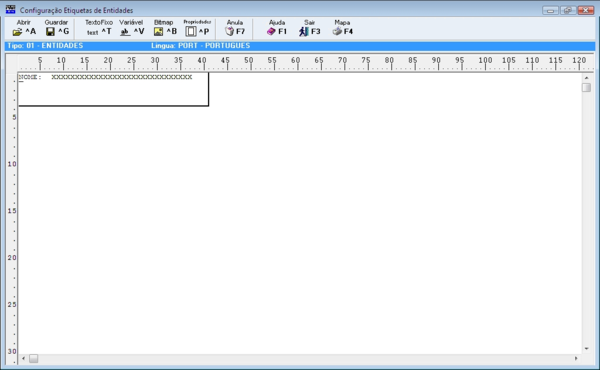Insert an image using Bitmap tool
The image size is (600, 370).
pyautogui.click(x=158, y=32)
